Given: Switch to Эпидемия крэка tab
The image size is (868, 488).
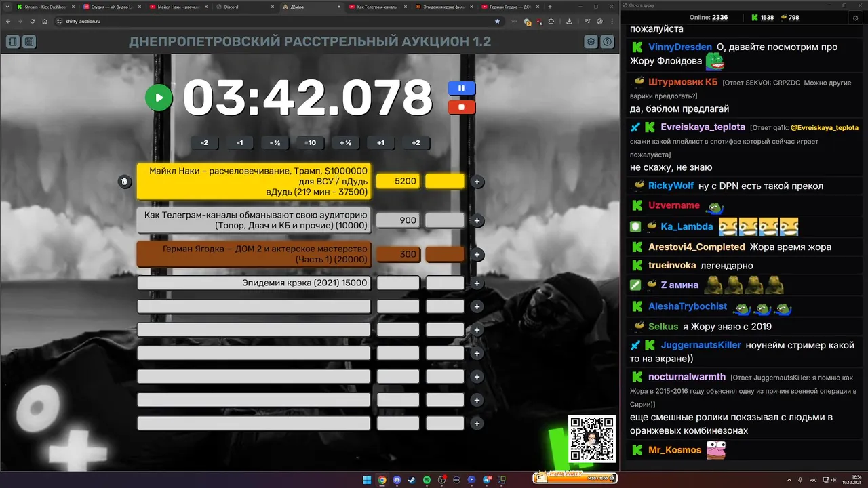Looking at the screenshot, I should (x=443, y=7).
